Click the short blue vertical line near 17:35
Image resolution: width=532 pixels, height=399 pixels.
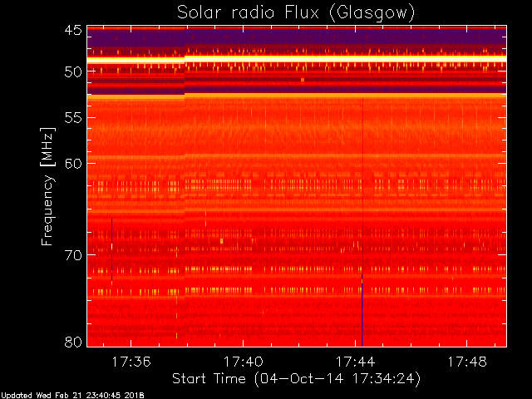click(111, 249)
